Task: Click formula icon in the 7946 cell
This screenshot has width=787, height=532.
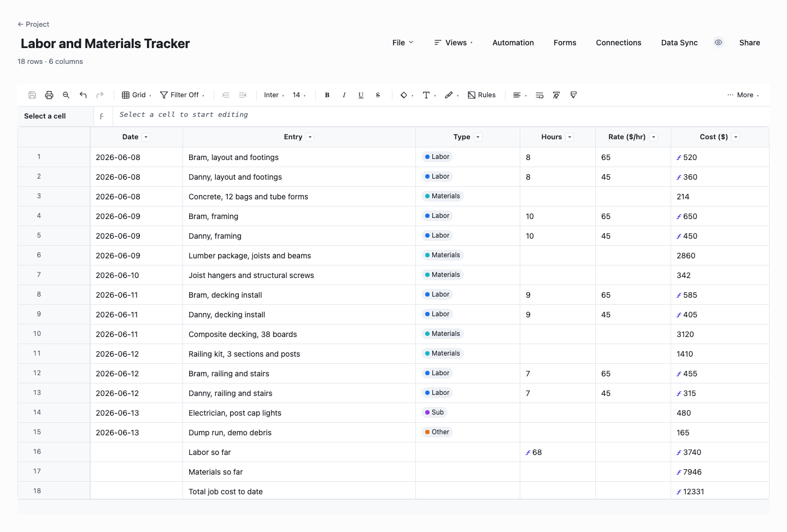Action: 679,472
